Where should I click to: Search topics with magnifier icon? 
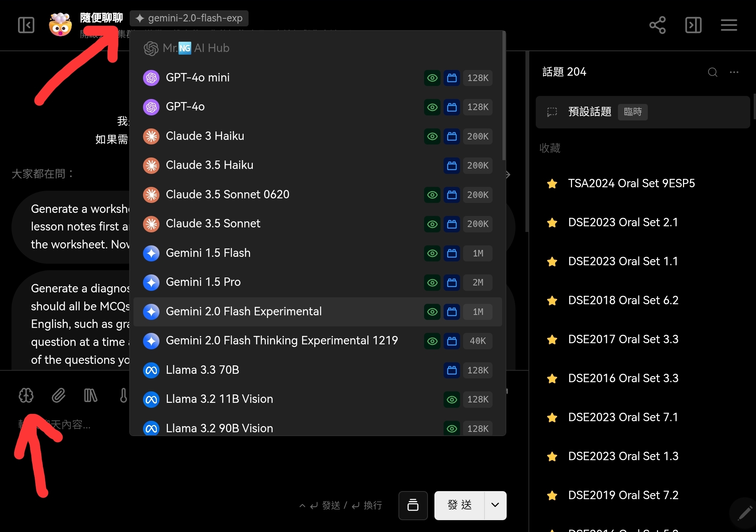(712, 72)
